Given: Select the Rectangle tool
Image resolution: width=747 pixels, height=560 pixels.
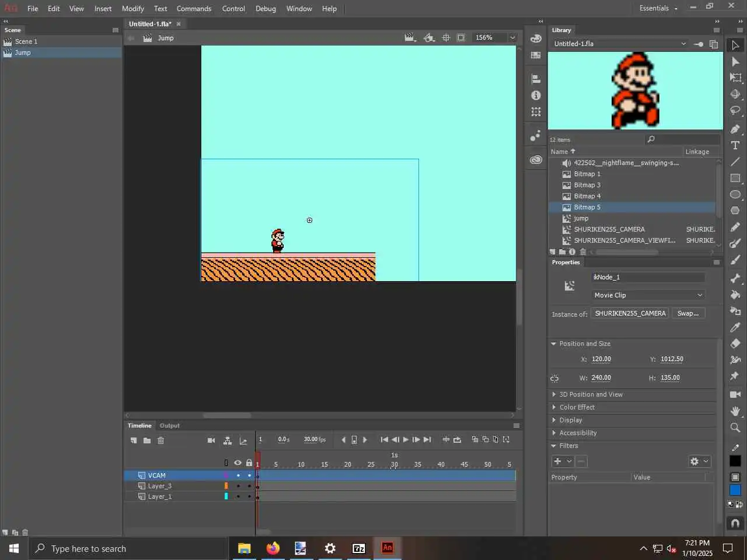Looking at the screenshot, I should 735,178.
